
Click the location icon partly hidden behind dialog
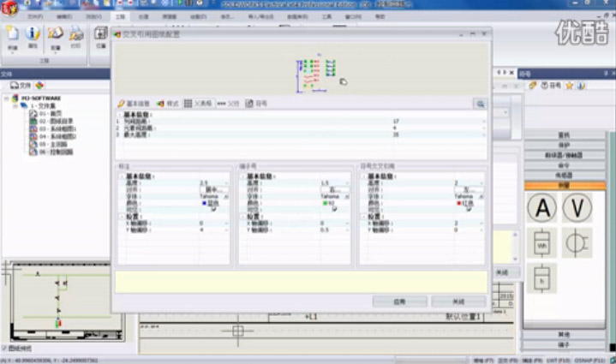(100, 35)
